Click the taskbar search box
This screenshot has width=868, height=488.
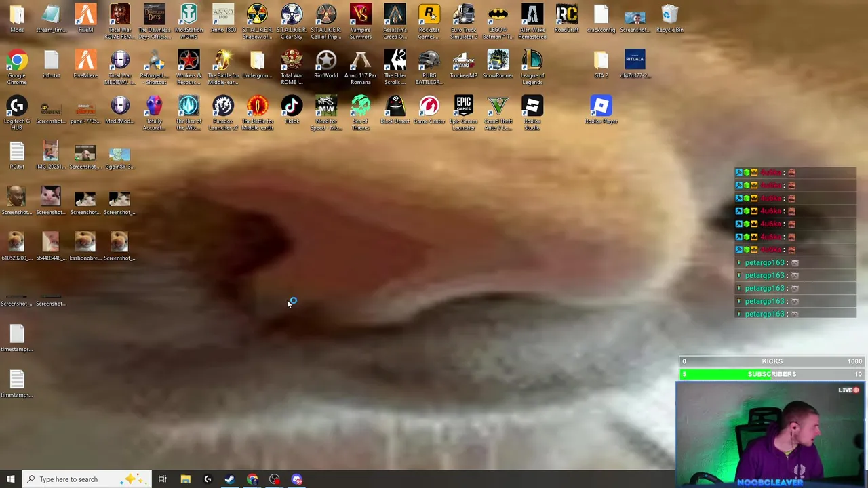point(87,479)
